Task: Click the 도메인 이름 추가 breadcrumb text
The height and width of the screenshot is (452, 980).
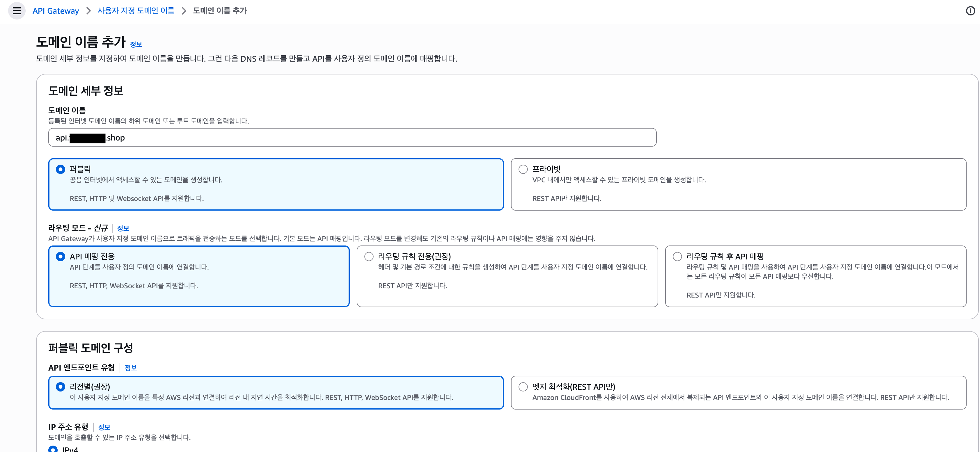Action: click(x=220, y=11)
